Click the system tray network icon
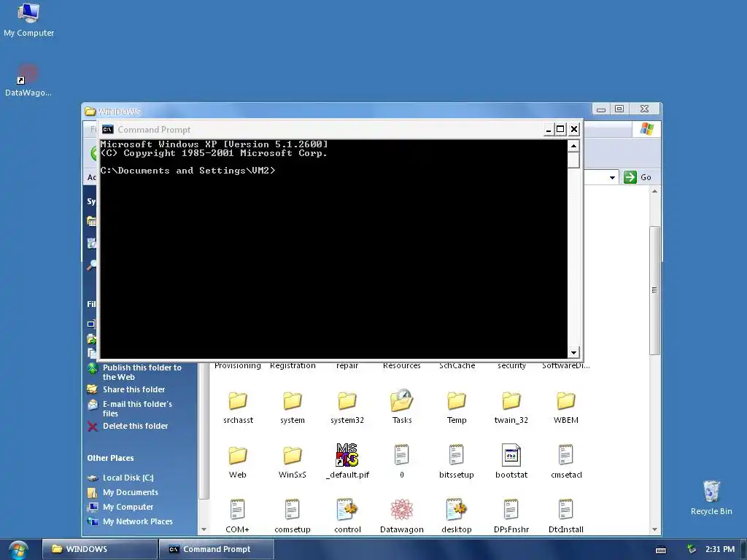Screen dimensions: 747x560 click(692, 549)
